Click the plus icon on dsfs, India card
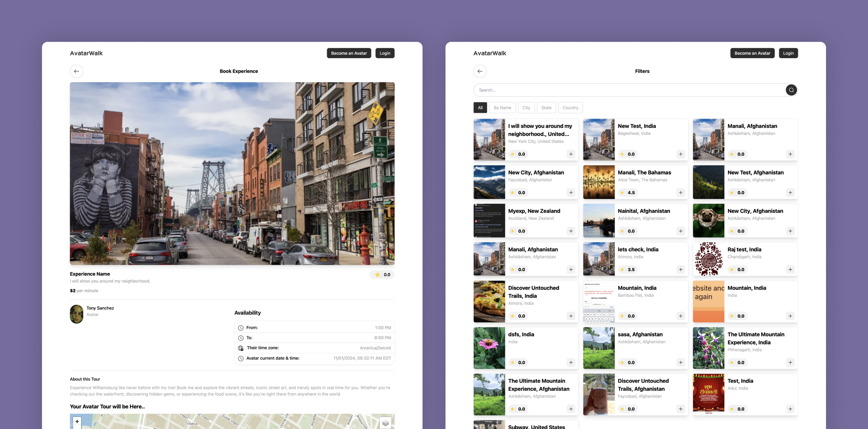Screen dimensions: 868x429 (570, 362)
